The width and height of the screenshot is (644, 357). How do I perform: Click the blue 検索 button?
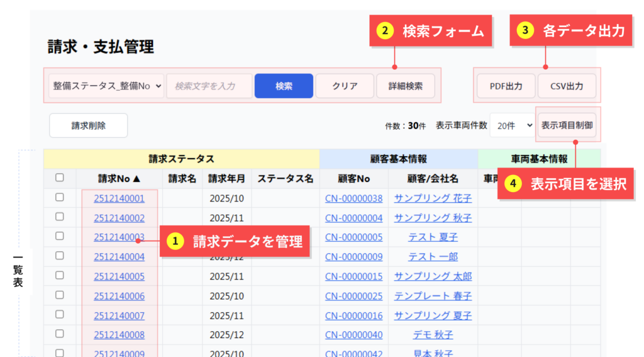pos(284,86)
